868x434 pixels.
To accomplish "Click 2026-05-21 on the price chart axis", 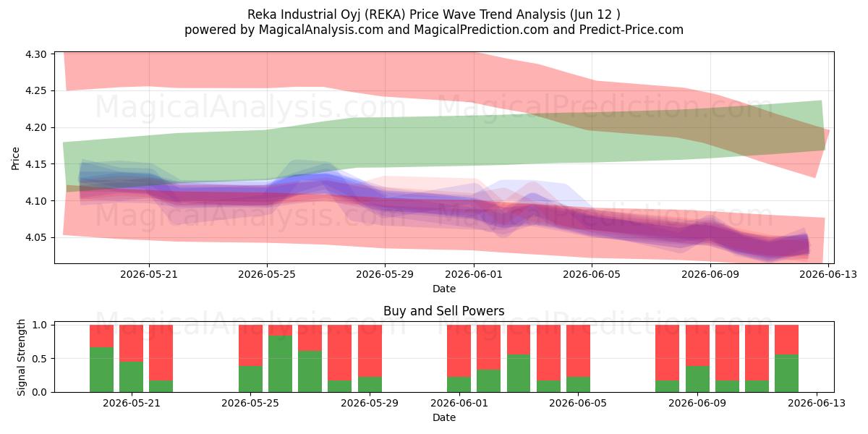I will (149, 275).
